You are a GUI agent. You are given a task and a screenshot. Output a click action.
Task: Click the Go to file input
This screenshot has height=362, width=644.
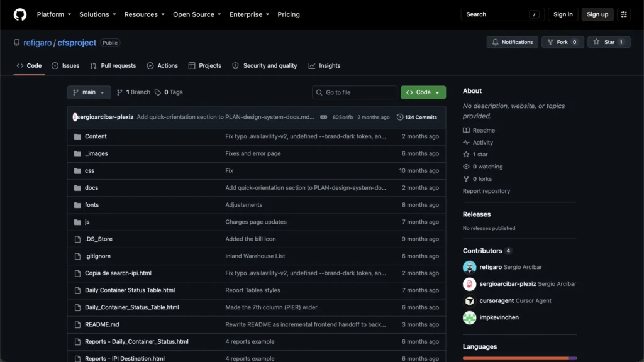(x=355, y=92)
